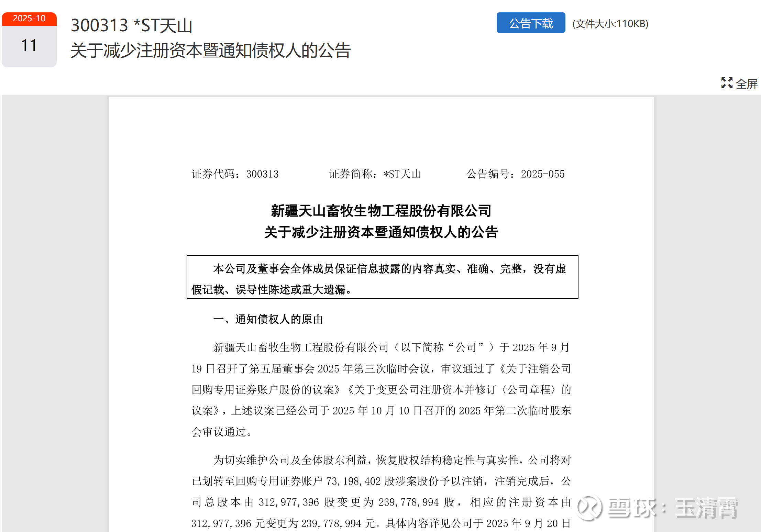761x532 pixels.
Task: Click the first body paragraph about 2025年9月19日
Action: (381, 389)
